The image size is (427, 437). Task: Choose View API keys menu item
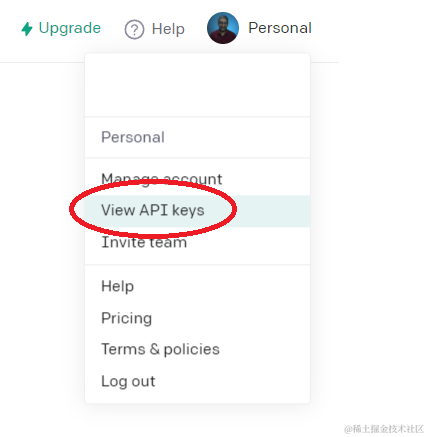click(x=197, y=211)
